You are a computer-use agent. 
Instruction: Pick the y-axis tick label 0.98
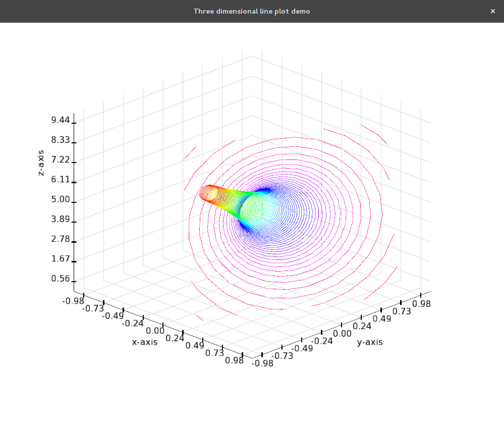(421, 304)
